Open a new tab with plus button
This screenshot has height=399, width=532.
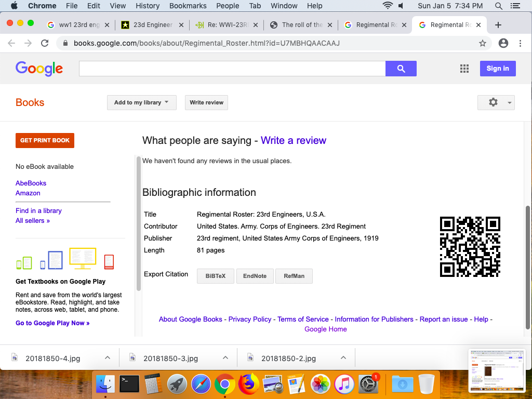(x=498, y=25)
